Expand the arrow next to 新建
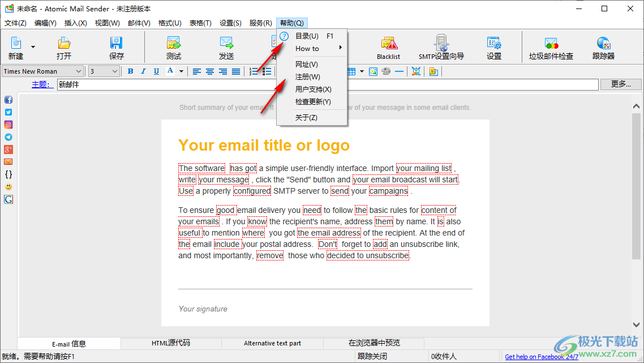The image size is (644, 363). pyautogui.click(x=33, y=47)
